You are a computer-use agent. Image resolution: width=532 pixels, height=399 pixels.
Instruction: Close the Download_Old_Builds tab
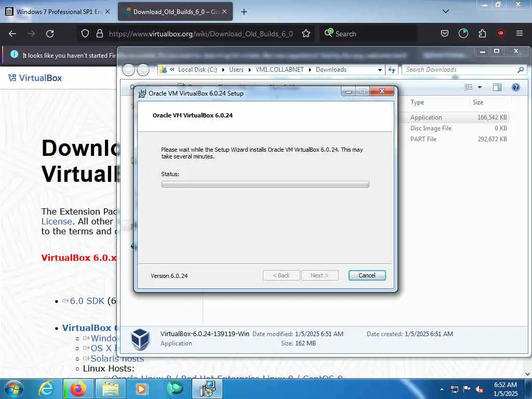coord(224,11)
